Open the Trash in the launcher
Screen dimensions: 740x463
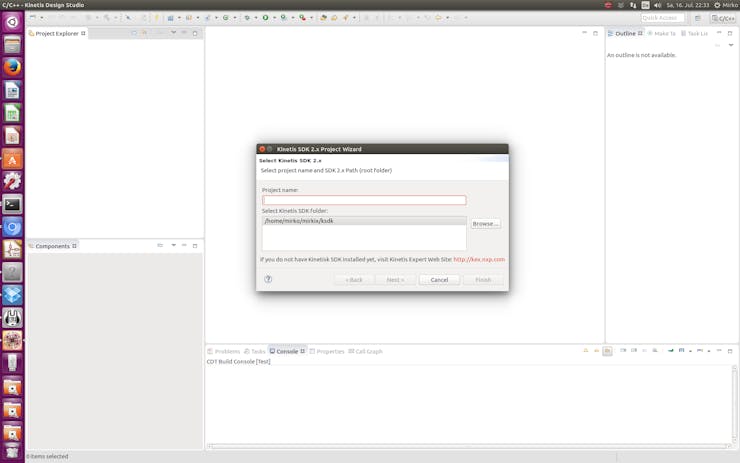(12, 452)
